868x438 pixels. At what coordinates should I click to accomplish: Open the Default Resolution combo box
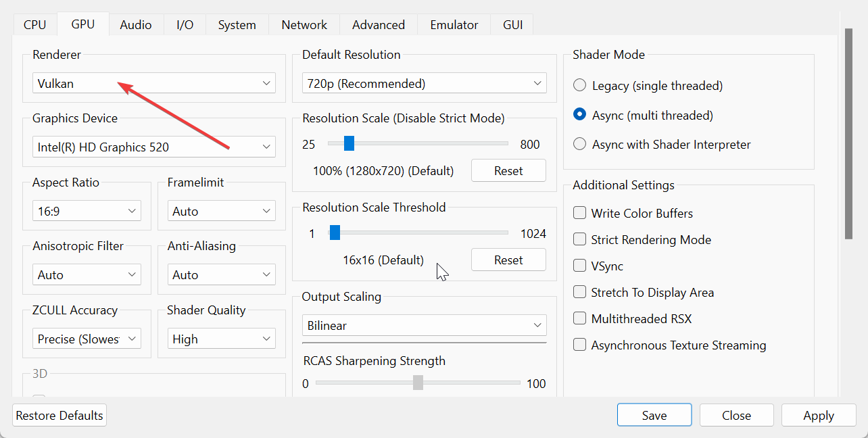(x=424, y=83)
